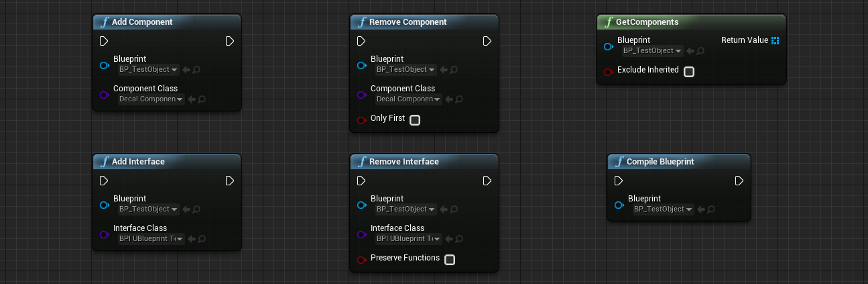Click the Only First boolean pin

pos(361,121)
